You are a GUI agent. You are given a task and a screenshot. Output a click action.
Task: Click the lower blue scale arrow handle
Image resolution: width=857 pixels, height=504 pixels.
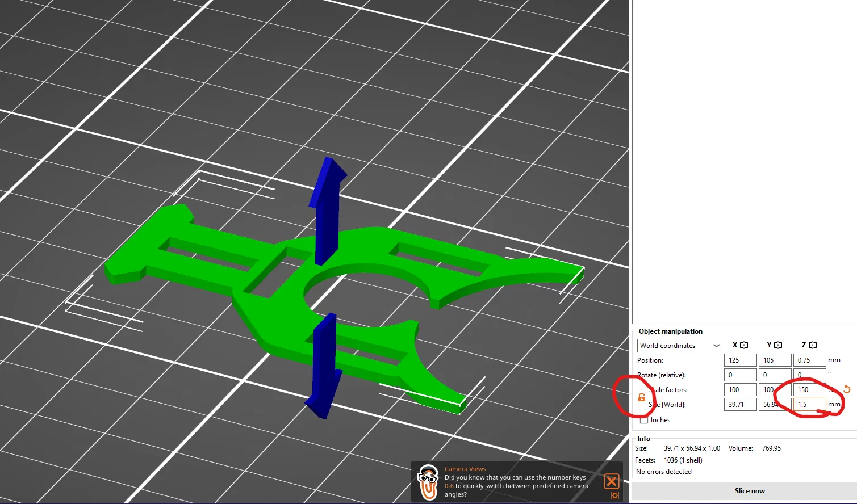(324, 366)
